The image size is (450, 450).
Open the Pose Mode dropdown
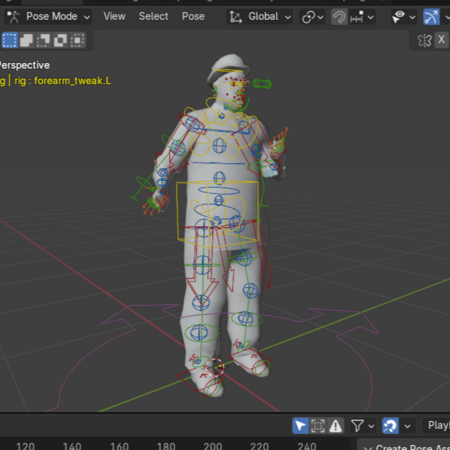click(x=48, y=16)
